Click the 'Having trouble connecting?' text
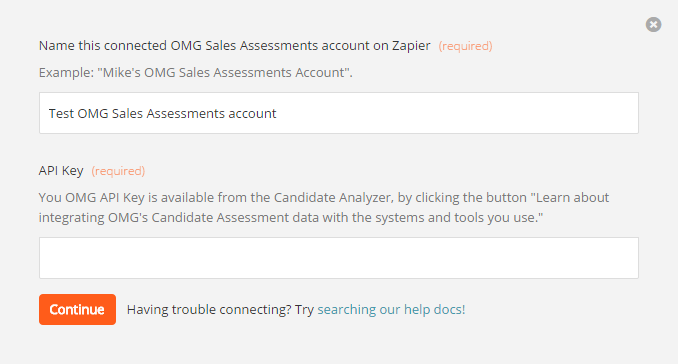 point(209,310)
